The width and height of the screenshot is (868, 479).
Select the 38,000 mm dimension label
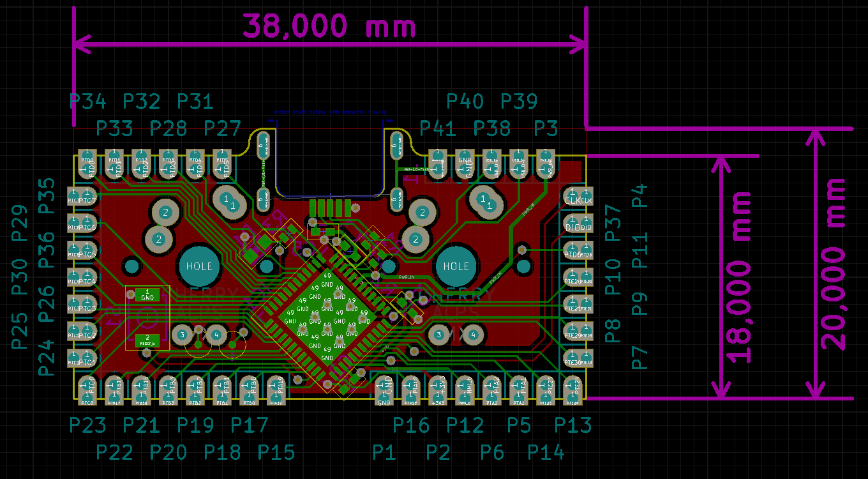pos(329,27)
